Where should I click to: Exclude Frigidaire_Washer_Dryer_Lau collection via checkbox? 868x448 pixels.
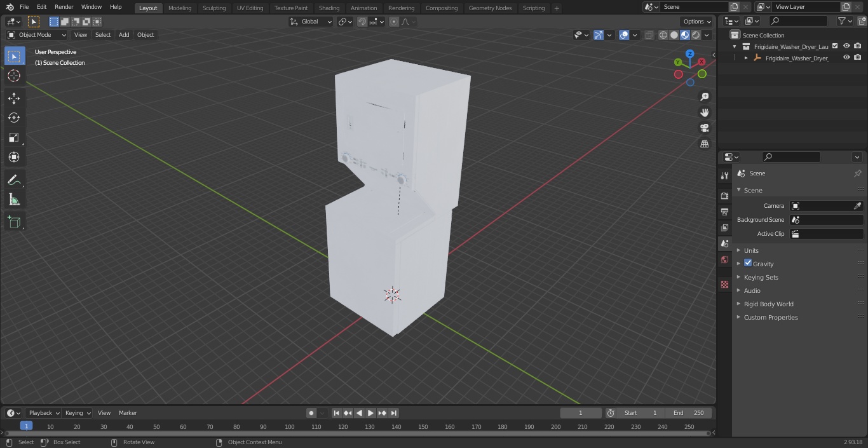click(x=835, y=46)
